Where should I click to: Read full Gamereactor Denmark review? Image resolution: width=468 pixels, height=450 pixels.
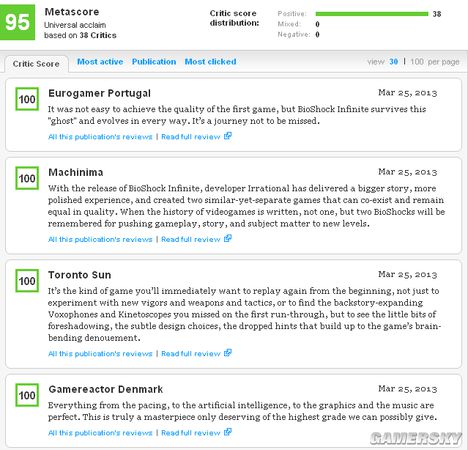(x=191, y=433)
